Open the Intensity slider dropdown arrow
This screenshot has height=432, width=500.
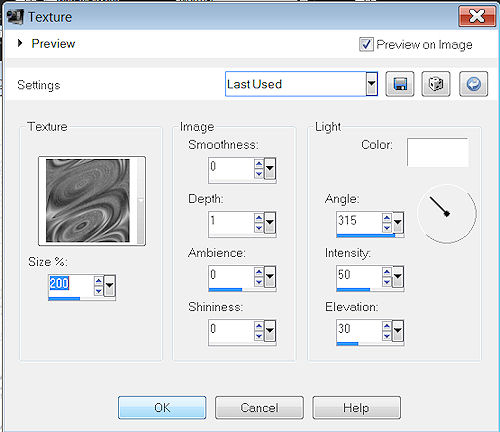click(398, 277)
